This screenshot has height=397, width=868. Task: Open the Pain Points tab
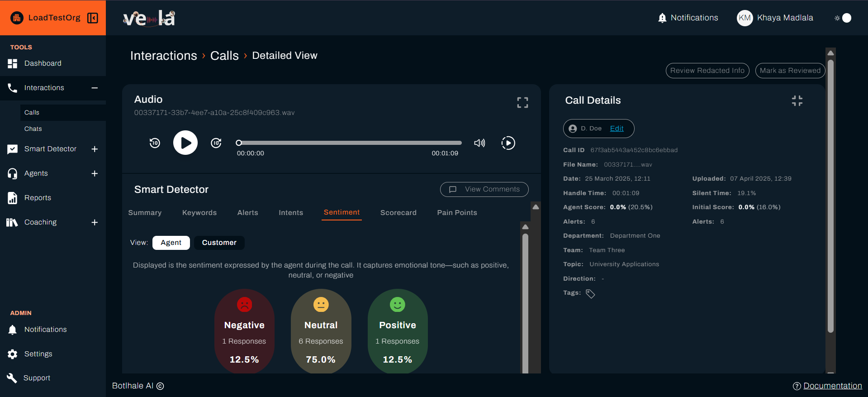coord(457,213)
